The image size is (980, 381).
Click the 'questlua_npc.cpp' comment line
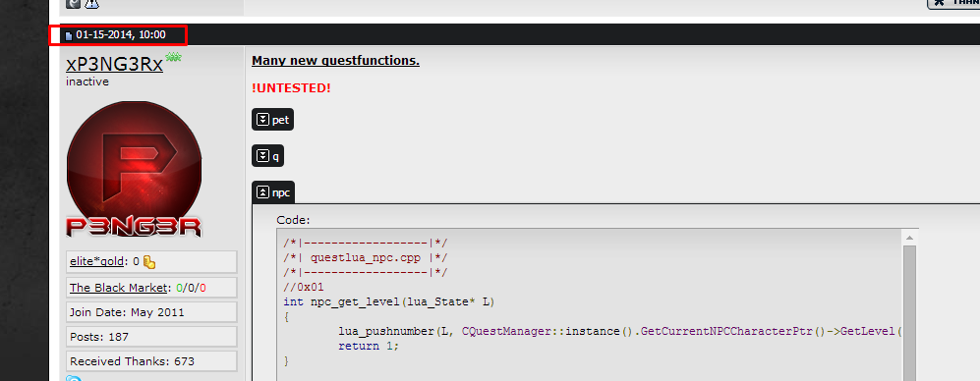[x=366, y=257]
